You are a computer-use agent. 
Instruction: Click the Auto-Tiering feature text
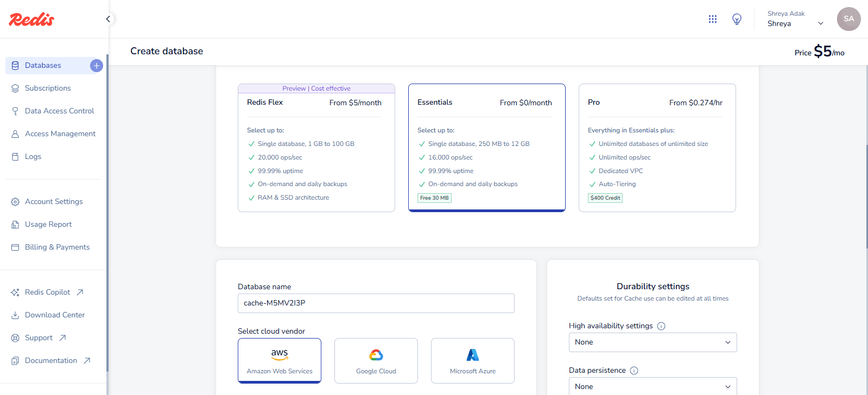coord(617,184)
